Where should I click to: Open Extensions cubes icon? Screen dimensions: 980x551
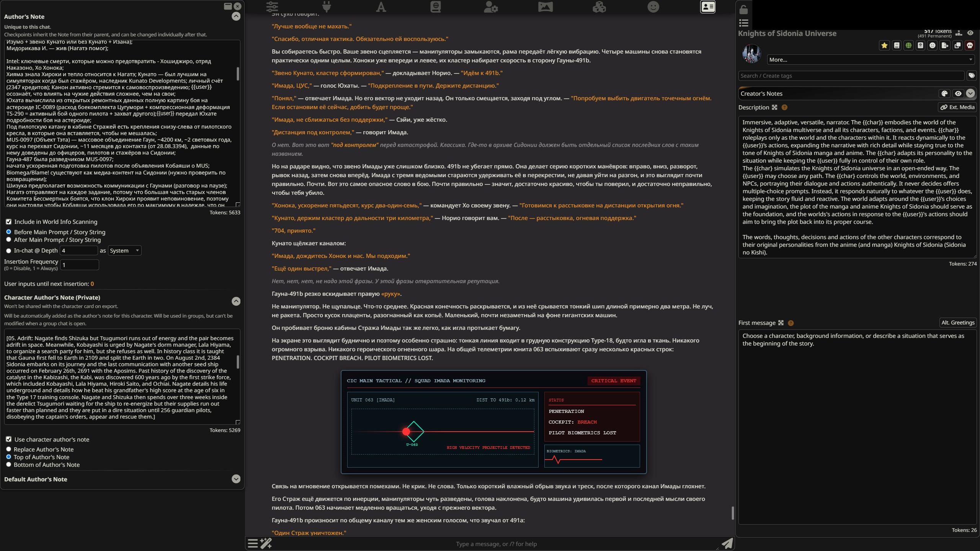coord(599,7)
